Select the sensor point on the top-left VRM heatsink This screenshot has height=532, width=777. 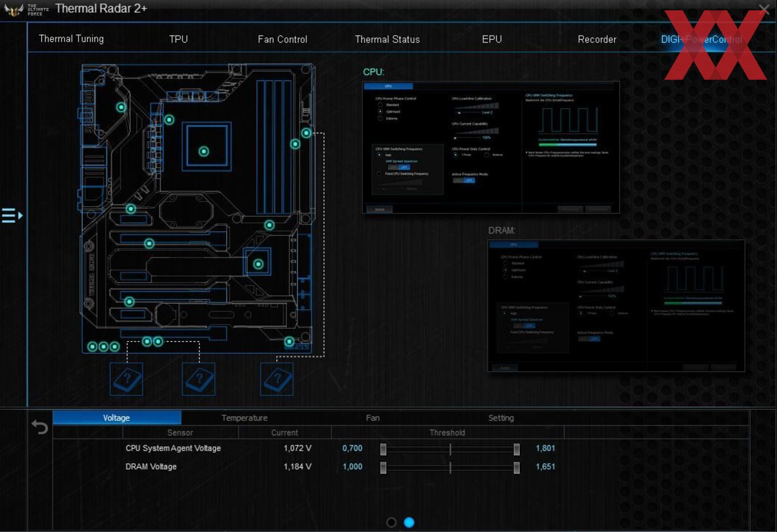[121, 107]
